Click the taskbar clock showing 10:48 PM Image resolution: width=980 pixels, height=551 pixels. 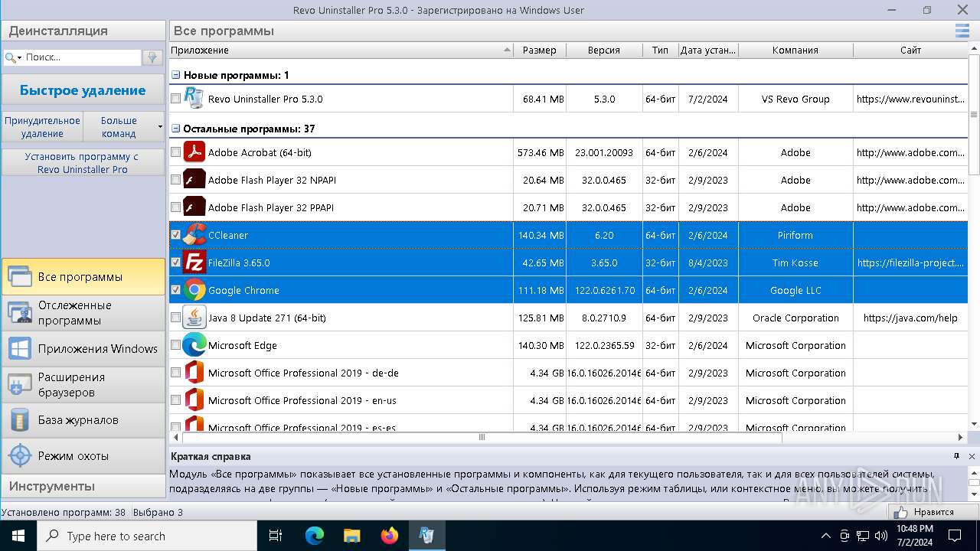click(x=914, y=536)
